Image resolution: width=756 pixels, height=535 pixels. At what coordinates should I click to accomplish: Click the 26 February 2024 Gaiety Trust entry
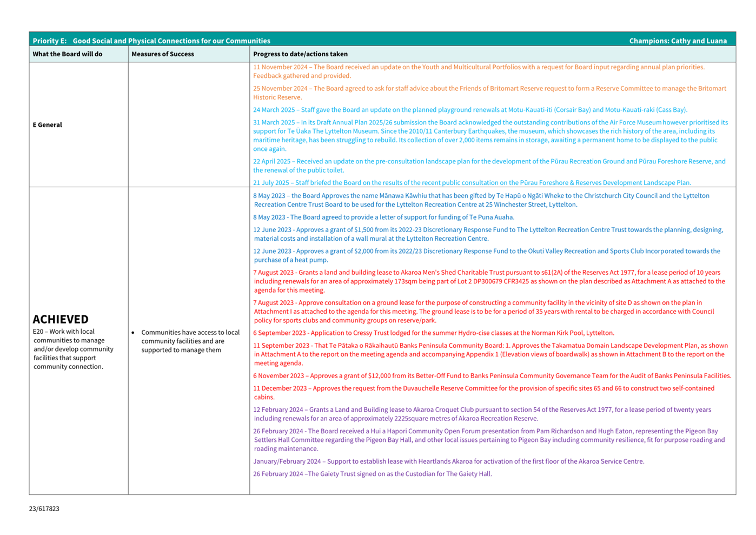click(x=372, y=474)
